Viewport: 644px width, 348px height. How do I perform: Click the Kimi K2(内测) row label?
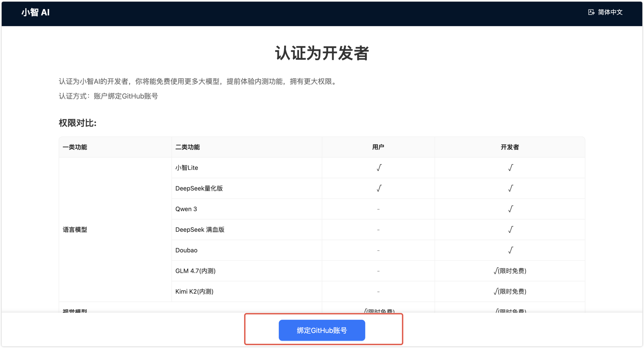pos(194,291)
